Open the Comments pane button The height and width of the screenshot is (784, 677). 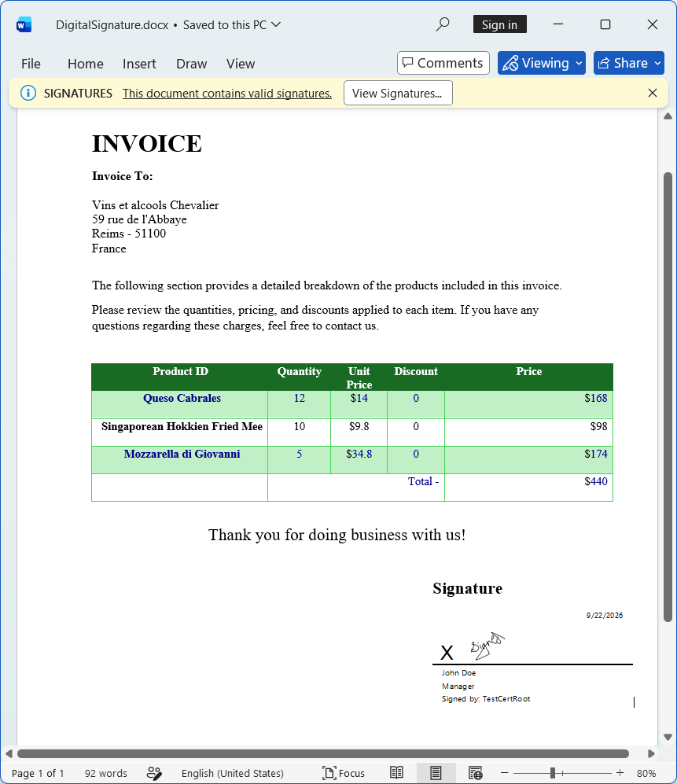point(443,63)
